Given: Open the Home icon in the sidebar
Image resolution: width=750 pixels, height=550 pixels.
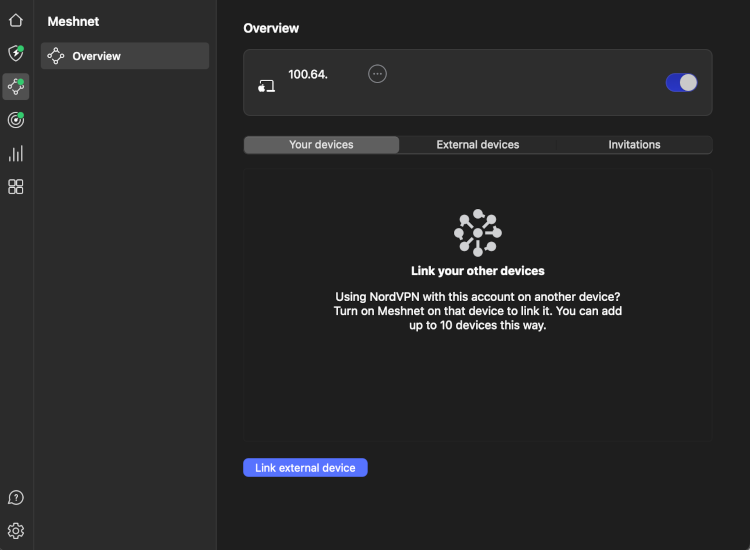Looking at the screenshot, I should [16, 20].
